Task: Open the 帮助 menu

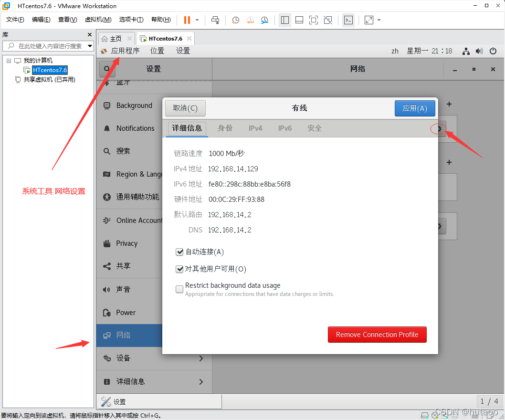Action: (161, 20)
